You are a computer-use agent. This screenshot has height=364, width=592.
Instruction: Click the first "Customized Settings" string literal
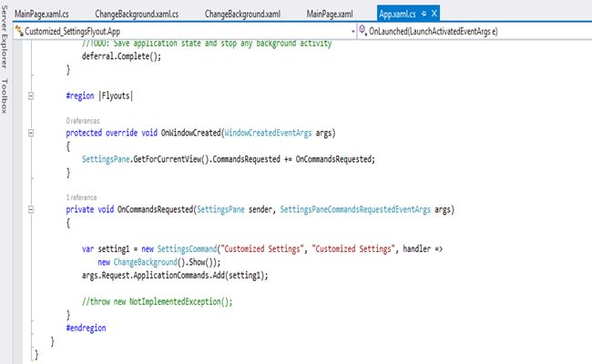coord(263,249)
